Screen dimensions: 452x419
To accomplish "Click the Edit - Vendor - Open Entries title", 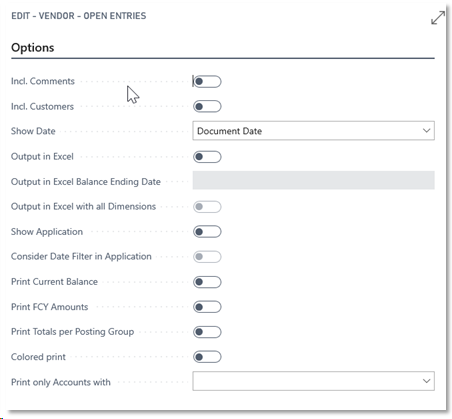I will click(x=79, y=16).
